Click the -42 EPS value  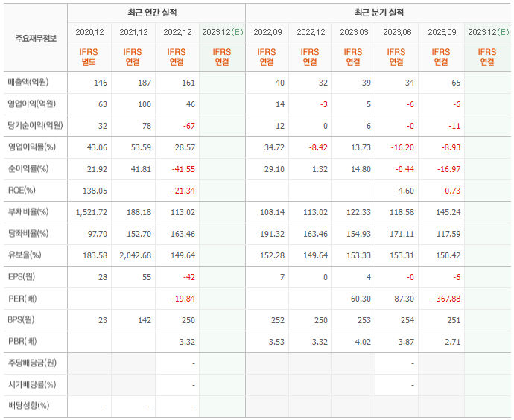[189, 277]
